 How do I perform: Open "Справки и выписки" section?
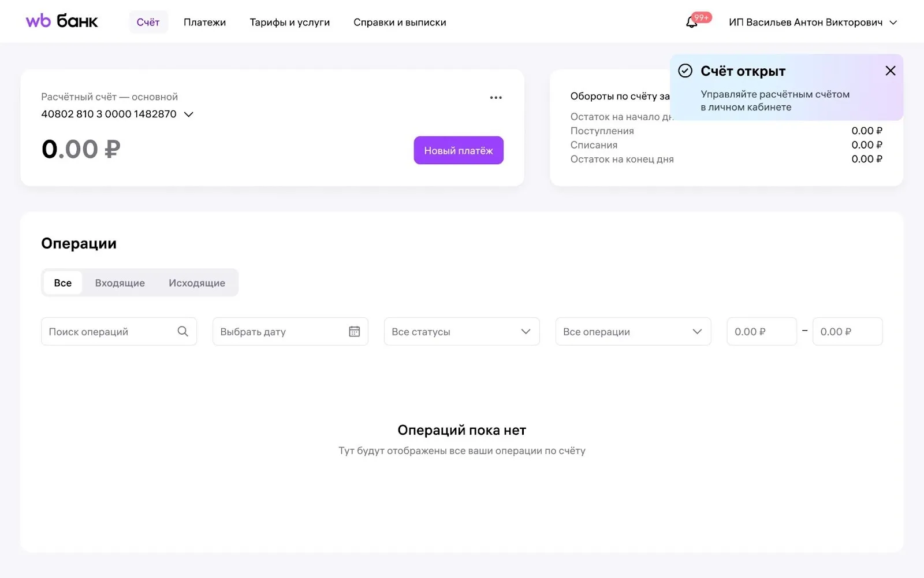click(400, 23)
